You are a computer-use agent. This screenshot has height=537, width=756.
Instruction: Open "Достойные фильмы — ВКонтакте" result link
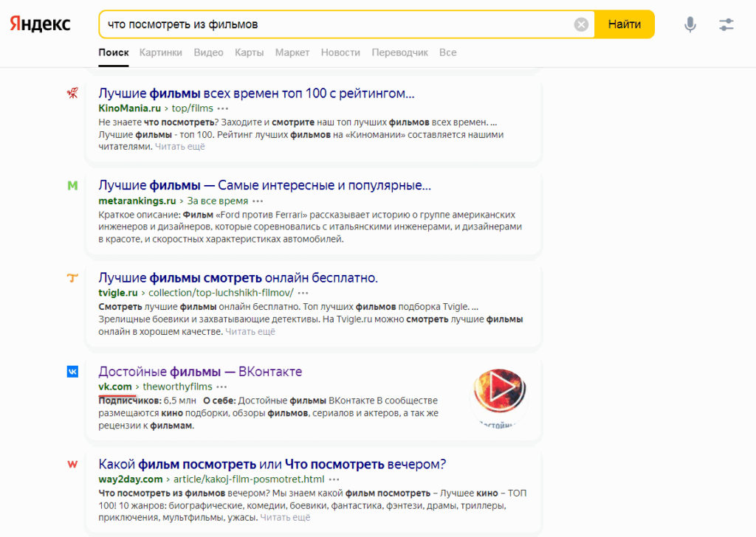pos(200,371)
